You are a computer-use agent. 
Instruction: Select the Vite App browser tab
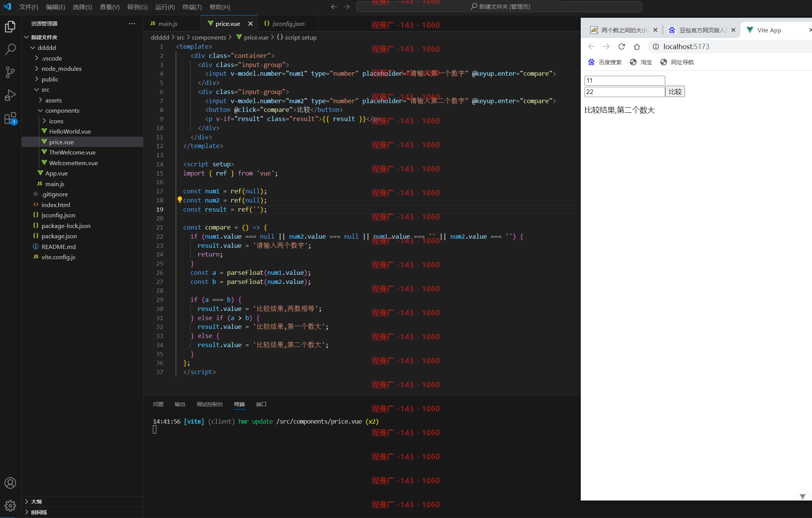point(776,30)
